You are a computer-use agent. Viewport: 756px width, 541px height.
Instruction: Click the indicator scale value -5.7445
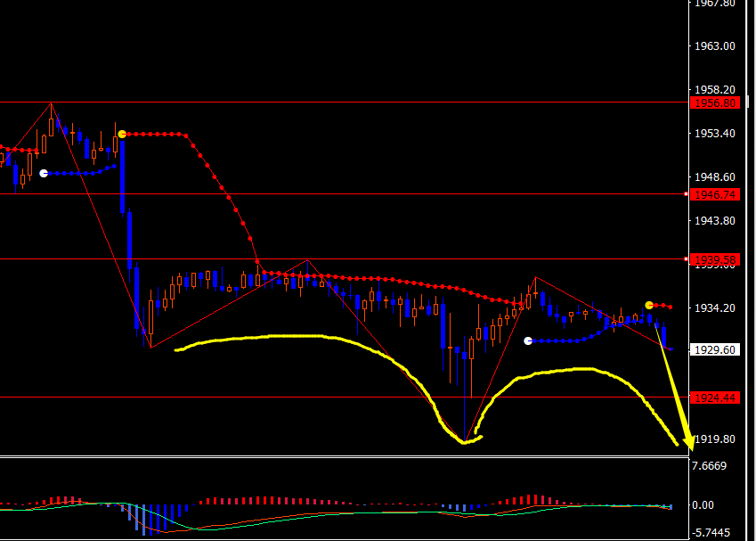click(711, 533)
